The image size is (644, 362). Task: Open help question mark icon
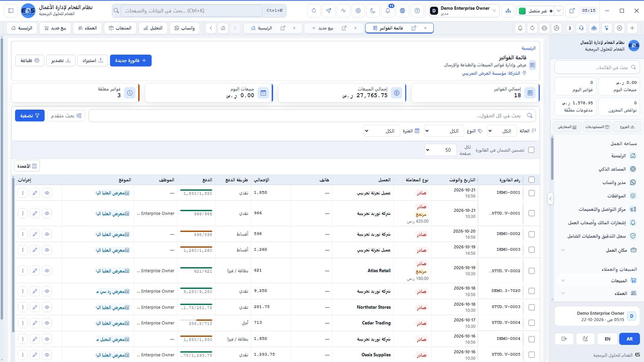point(417,11)
